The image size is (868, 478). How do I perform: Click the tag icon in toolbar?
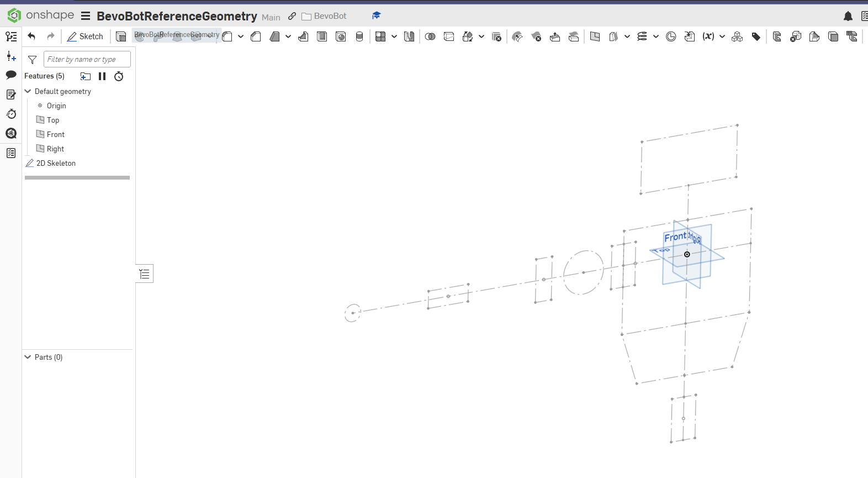coord(756,36)
